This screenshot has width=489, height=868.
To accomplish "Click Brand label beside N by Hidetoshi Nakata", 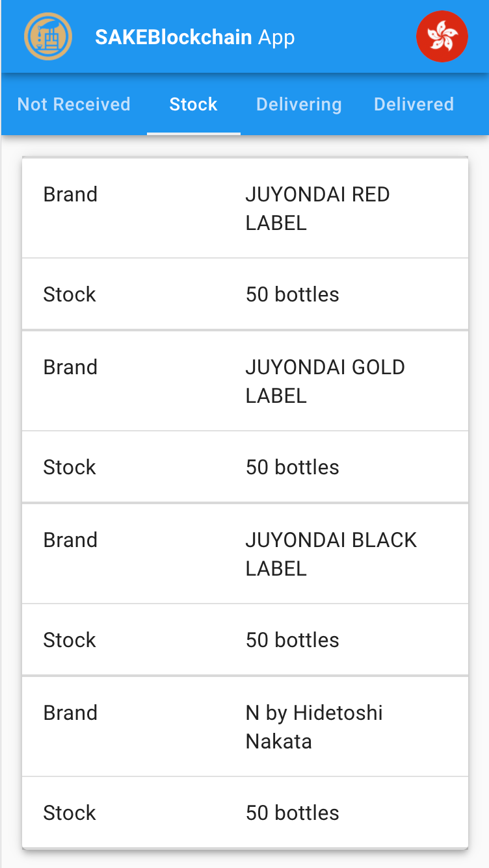I will click(70, 713).
